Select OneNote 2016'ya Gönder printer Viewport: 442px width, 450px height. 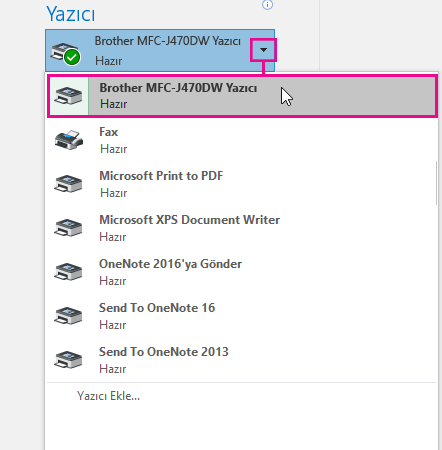click(242, 272)
